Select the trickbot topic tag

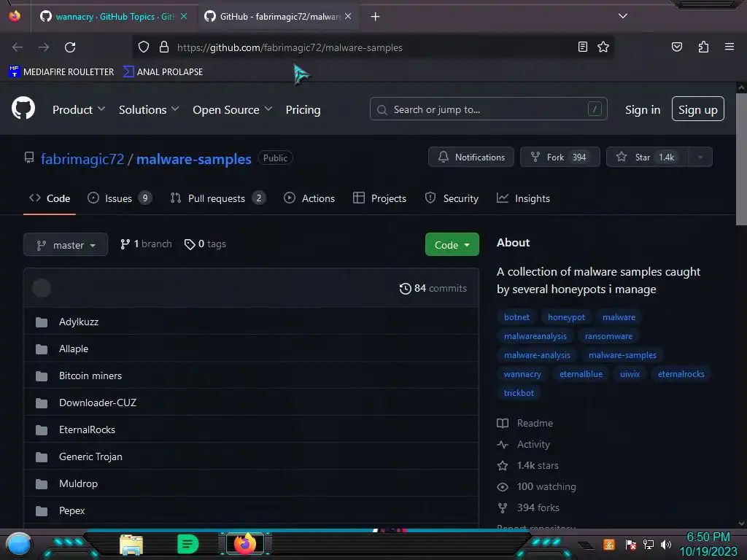point(519,393)
